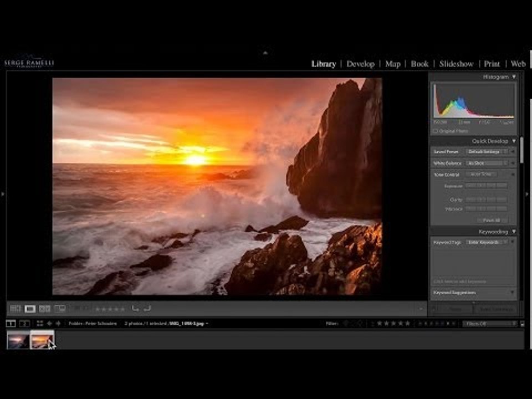The width and height of the screenshot is (532, 399).
Task: Select the Loupe view icon
Action: coord(30,309)
